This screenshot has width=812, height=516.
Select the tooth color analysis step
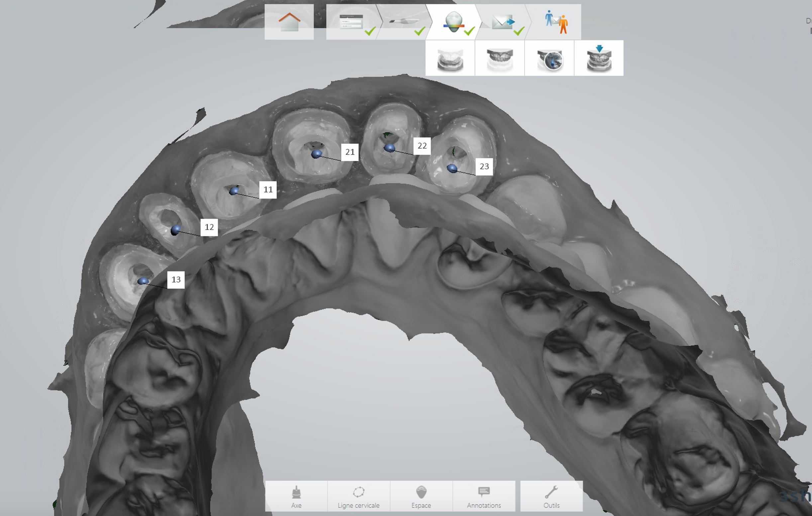453,22
